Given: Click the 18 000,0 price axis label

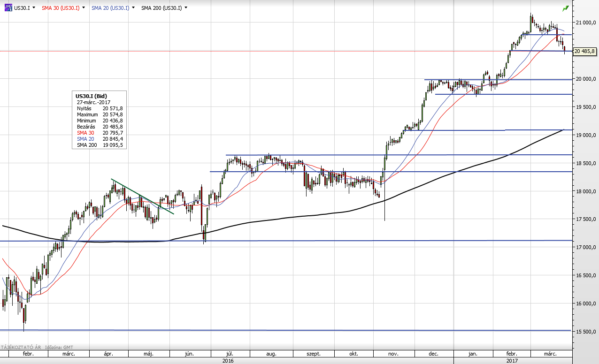Looking at the screenshot, I should point(586,191).
